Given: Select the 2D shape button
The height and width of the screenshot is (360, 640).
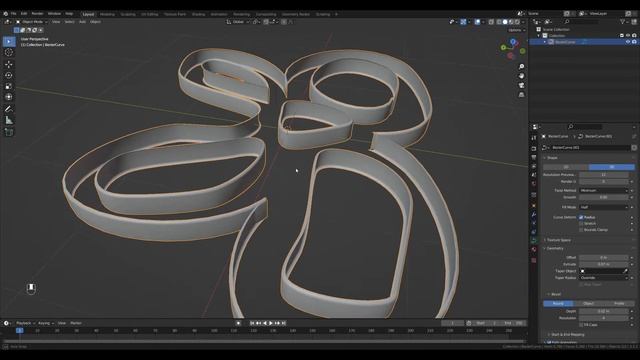Looking at the screenshot, I should [x=566, y=167].
